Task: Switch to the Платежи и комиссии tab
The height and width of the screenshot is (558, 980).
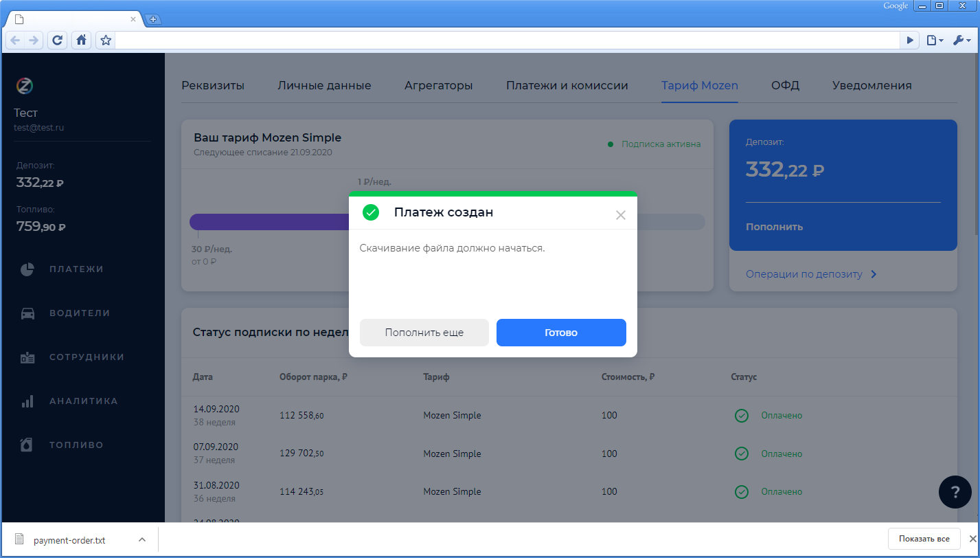Action: point(567,86)
